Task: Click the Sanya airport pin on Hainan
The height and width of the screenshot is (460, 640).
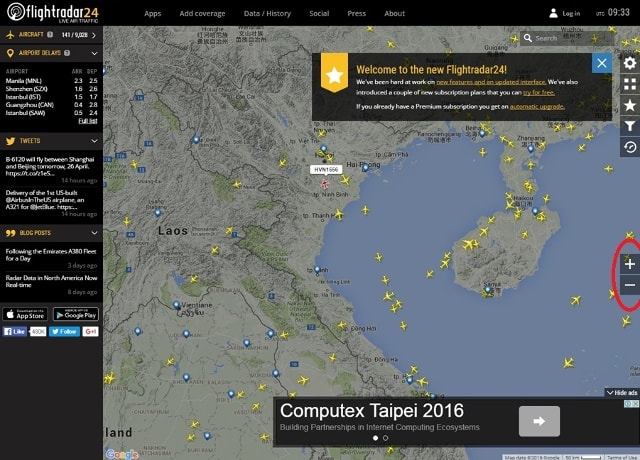Action: coord(488,290)
